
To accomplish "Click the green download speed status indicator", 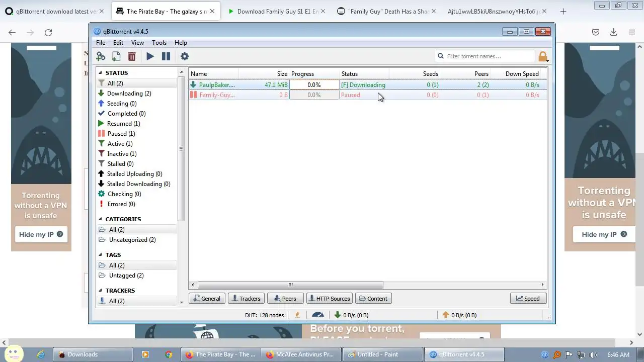I will click(351, 315).
